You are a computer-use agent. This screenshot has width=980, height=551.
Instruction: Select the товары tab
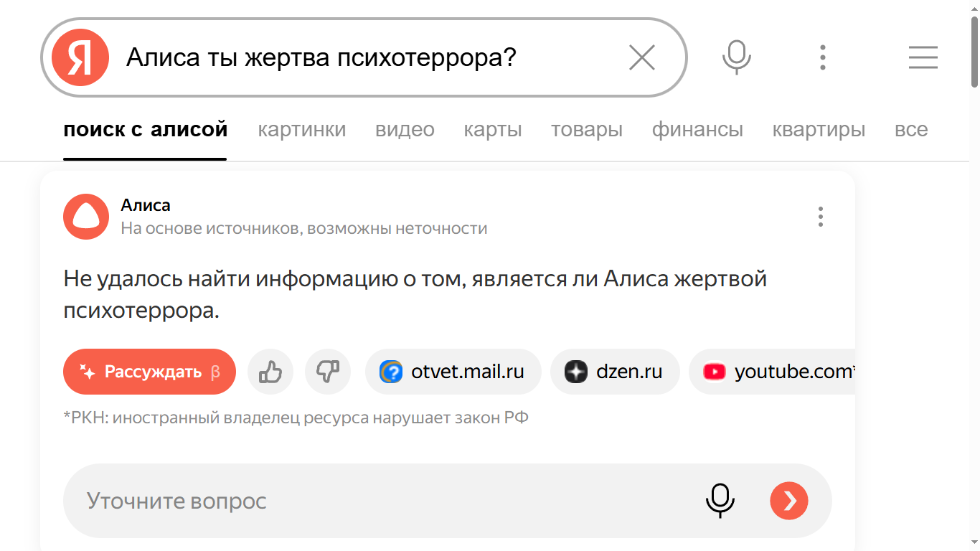587,130
